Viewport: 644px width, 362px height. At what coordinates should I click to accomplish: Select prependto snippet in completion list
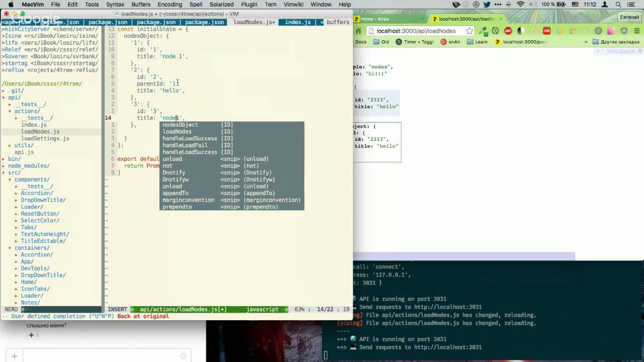232,207
